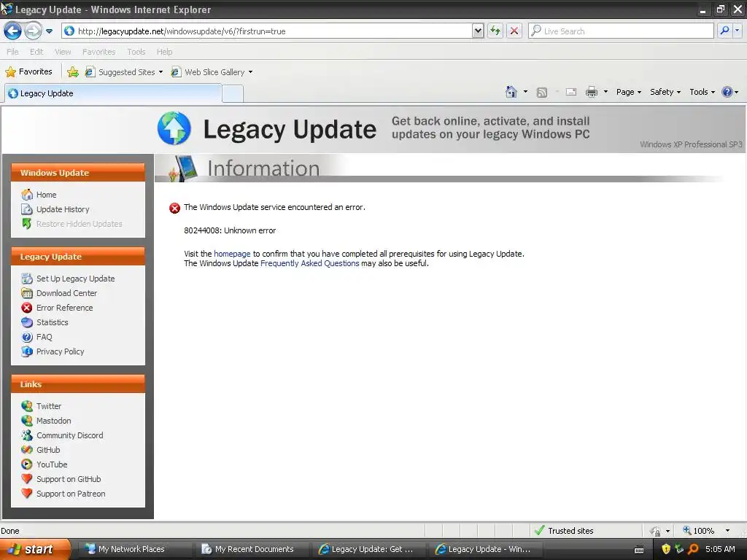This screenshot has height=560, width=747.
Task: Click the Live Search box
Action: [621, 31]
